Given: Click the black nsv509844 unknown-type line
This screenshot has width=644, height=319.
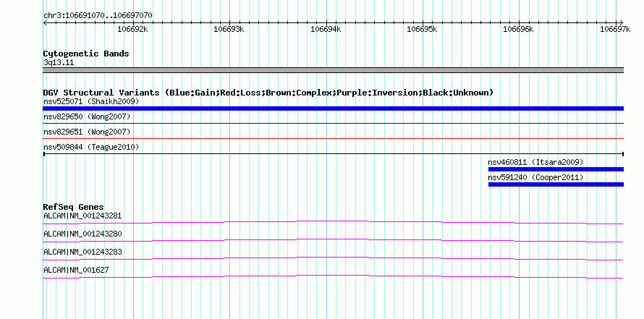Looking at the screenshot, I should click(333, 154).
